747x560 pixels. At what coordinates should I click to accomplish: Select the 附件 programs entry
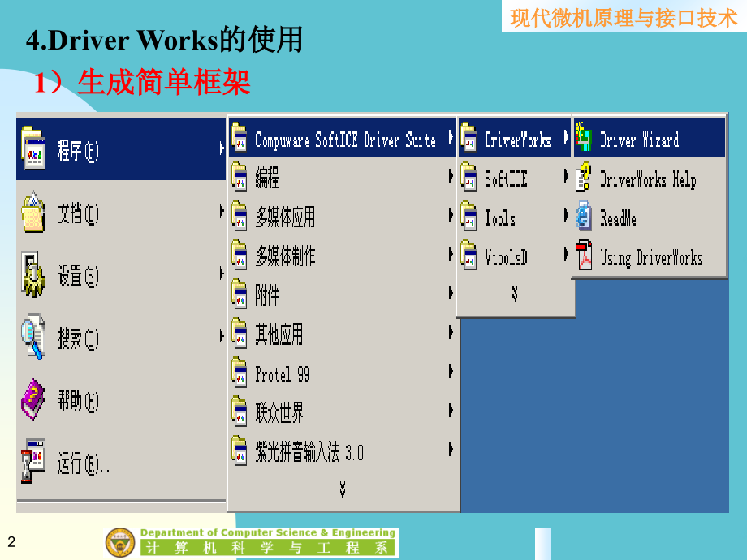coord(342,294)
